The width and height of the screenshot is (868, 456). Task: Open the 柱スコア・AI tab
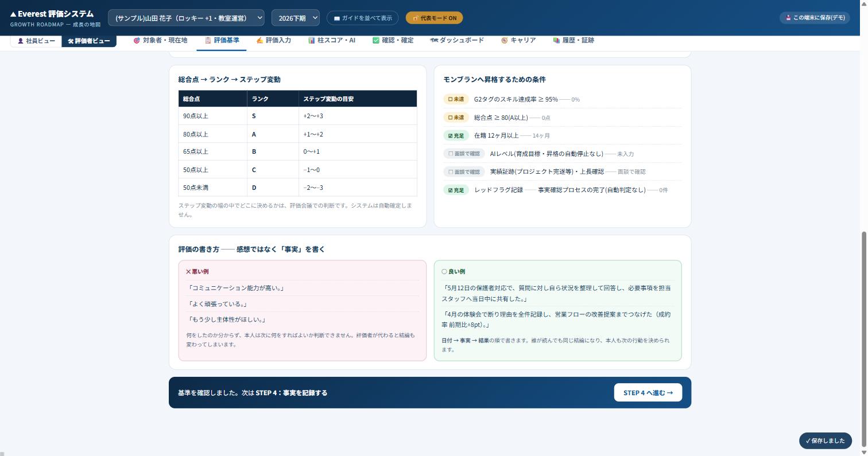[332, 40]
